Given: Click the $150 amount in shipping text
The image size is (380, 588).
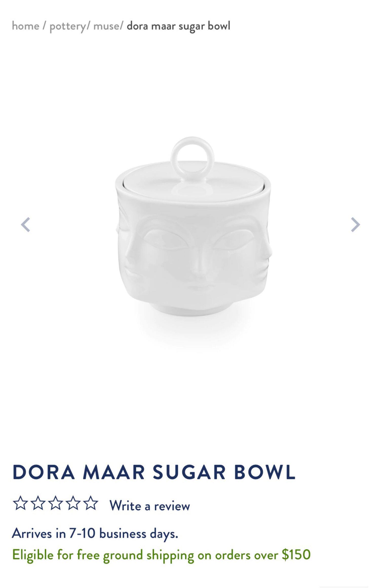Looking at the screenshot, I should (296, 555).
